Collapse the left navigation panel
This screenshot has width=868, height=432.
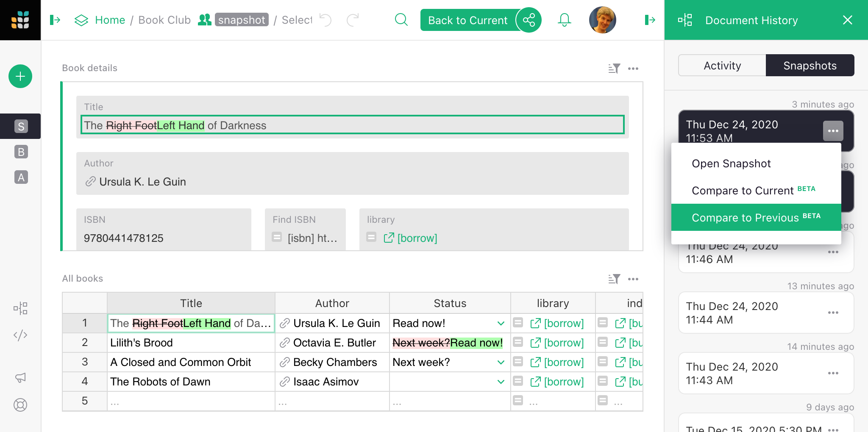55,20
